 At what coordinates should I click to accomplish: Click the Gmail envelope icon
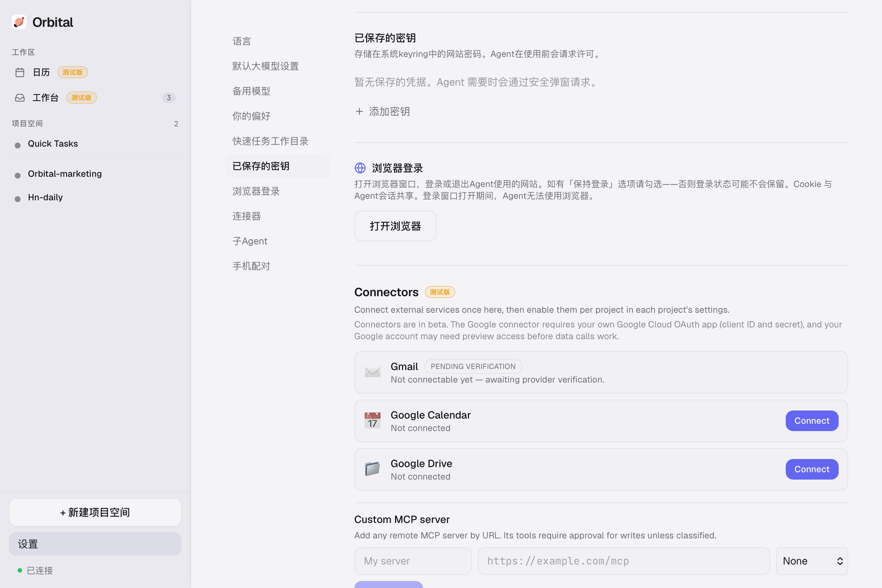coord(372,372)
